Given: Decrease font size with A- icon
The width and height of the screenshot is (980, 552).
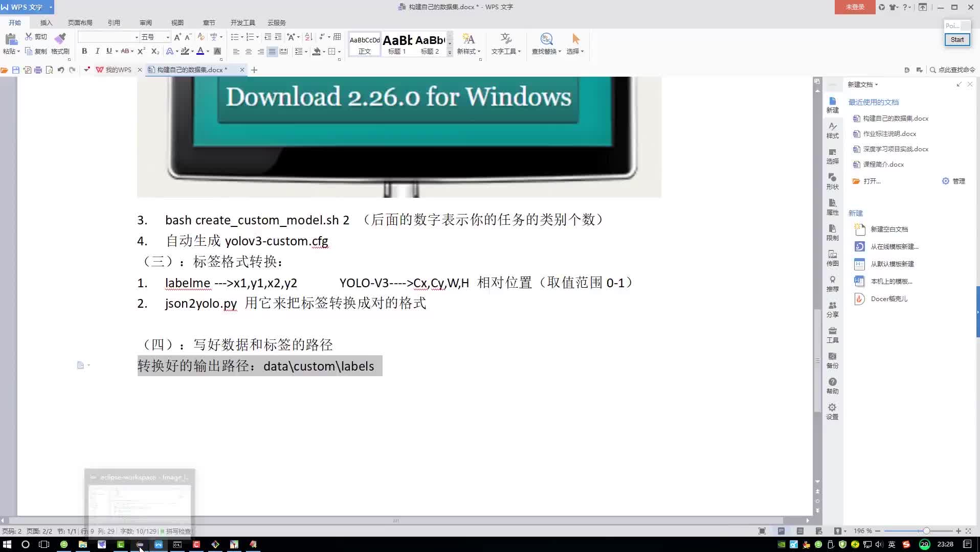Looking at the screenshot, I should (x=188, y=37).
